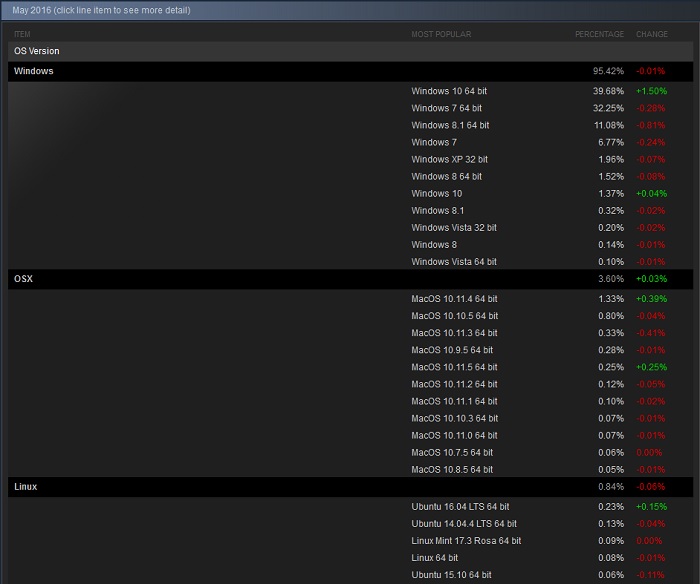The image size is (700, 584).
Task: Click the MacOS 10.7.5 64 bit row
Action: (x=452, y=452)
